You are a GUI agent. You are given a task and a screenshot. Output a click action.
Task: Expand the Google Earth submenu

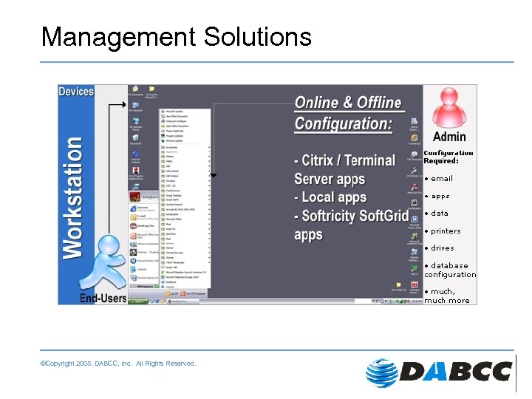tap(185, 199)
